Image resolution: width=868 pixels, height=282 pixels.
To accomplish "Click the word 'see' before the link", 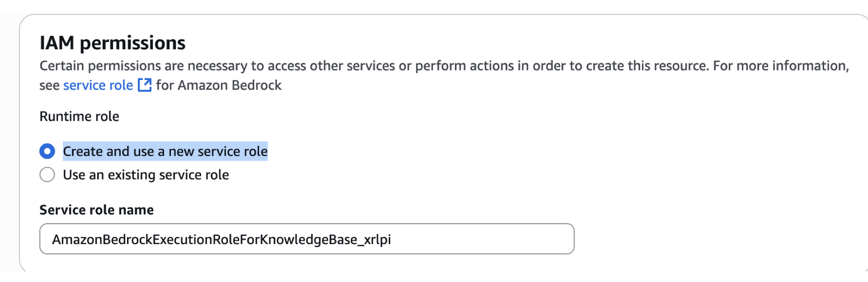I will 49,85.
